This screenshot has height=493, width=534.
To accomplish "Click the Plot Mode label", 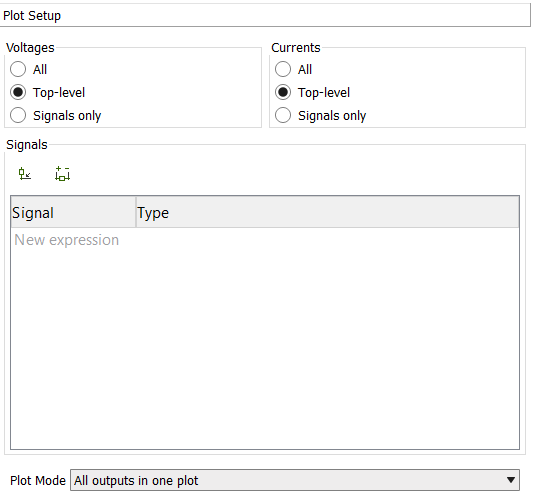I will [37, 480].
